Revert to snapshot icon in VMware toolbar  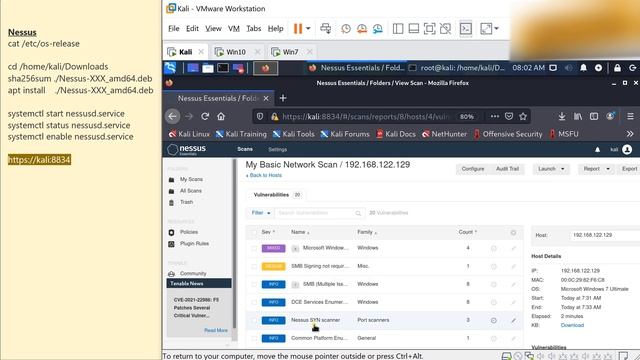pos(362,29)
